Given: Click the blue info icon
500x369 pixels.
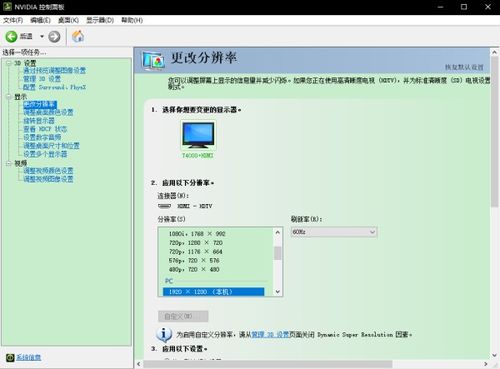Looking at the screenshot, I should tap(164, 334).
